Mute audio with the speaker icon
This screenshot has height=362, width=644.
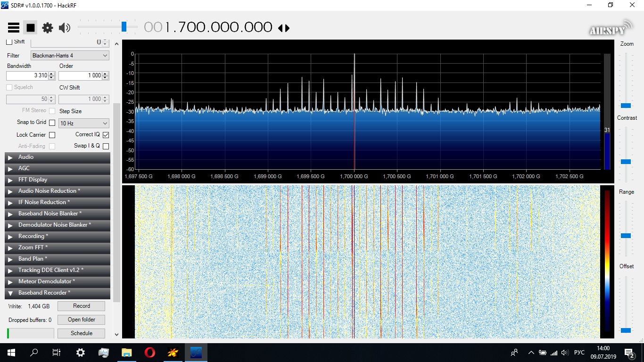pos(65,28)
